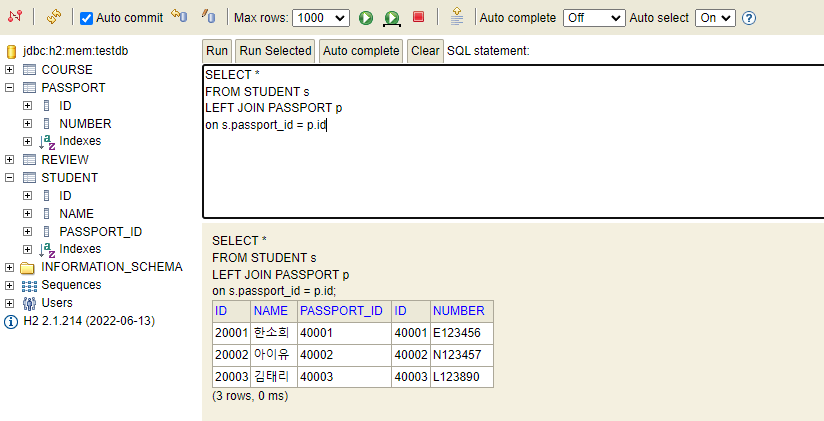Click the Rollback icon
824x421 pixels.
pos(179,16)
